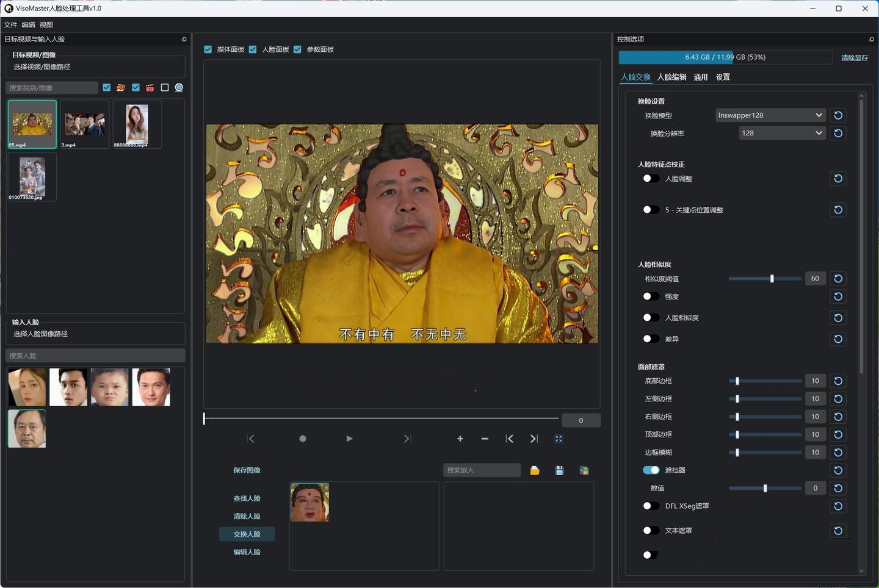Viewport: 879px width, 588px height.
Task: Open 视图 menu
Action: (x=46, y=25)
